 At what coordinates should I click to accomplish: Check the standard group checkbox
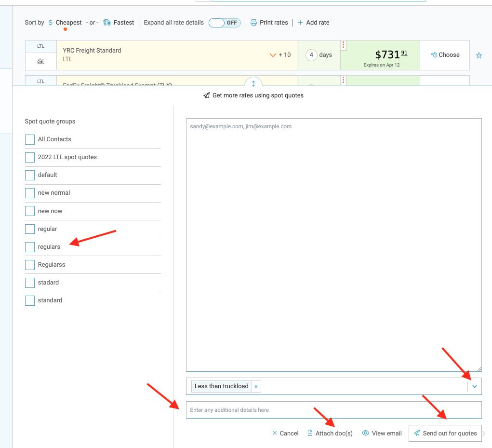click(x=30, y=301)
